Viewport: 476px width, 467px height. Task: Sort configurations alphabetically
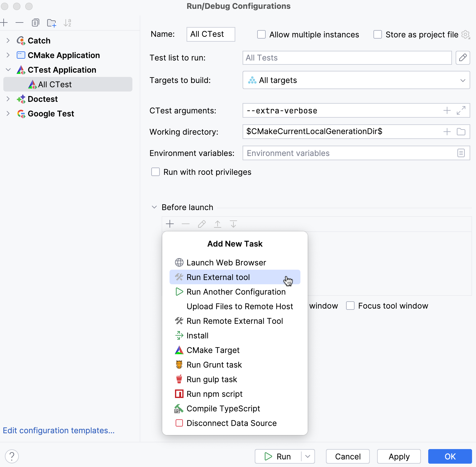(68, 22)
